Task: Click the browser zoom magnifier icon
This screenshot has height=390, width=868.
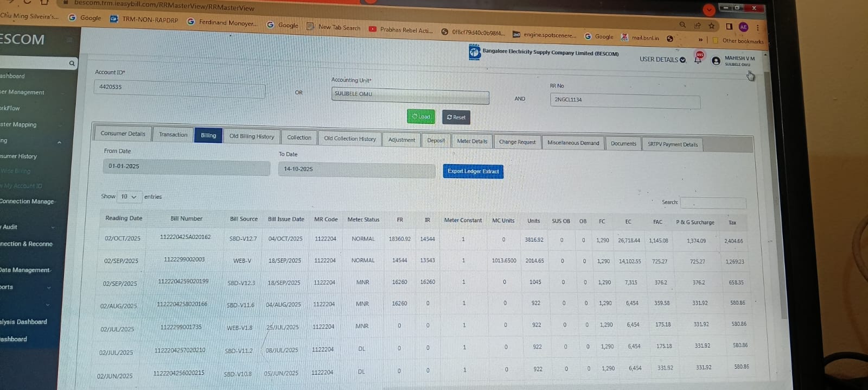Action: coord(682,25)
